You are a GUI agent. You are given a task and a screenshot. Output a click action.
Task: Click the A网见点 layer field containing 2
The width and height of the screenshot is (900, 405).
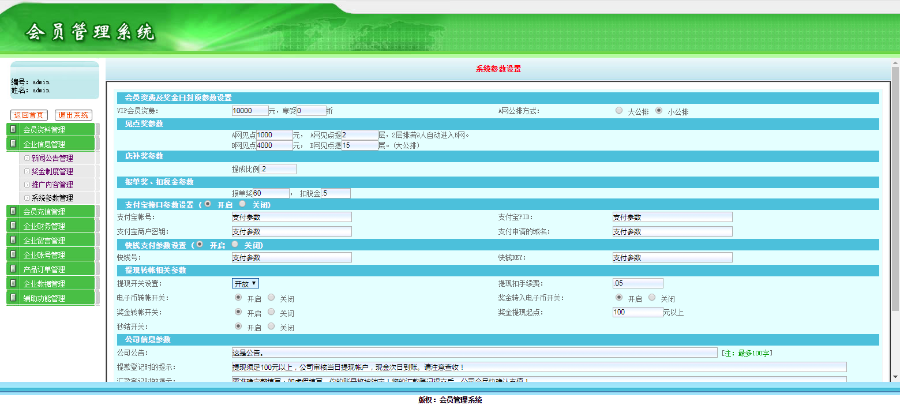click(360, 135)
